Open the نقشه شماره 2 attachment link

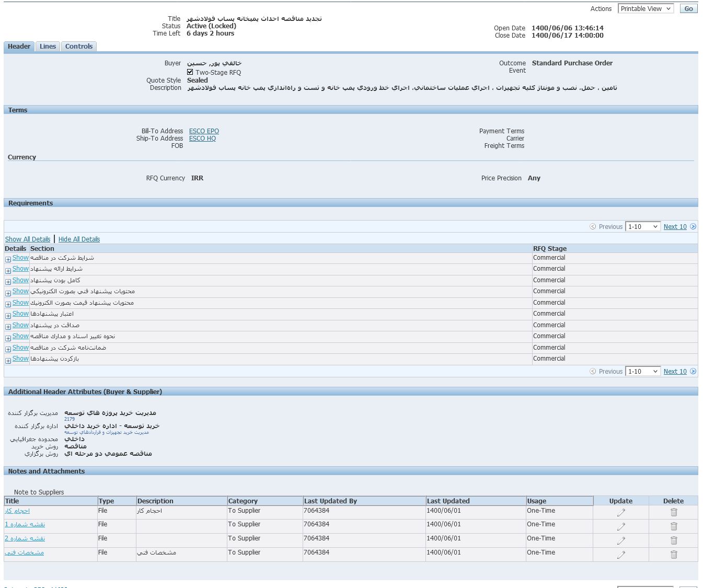[x=25, y=538]
